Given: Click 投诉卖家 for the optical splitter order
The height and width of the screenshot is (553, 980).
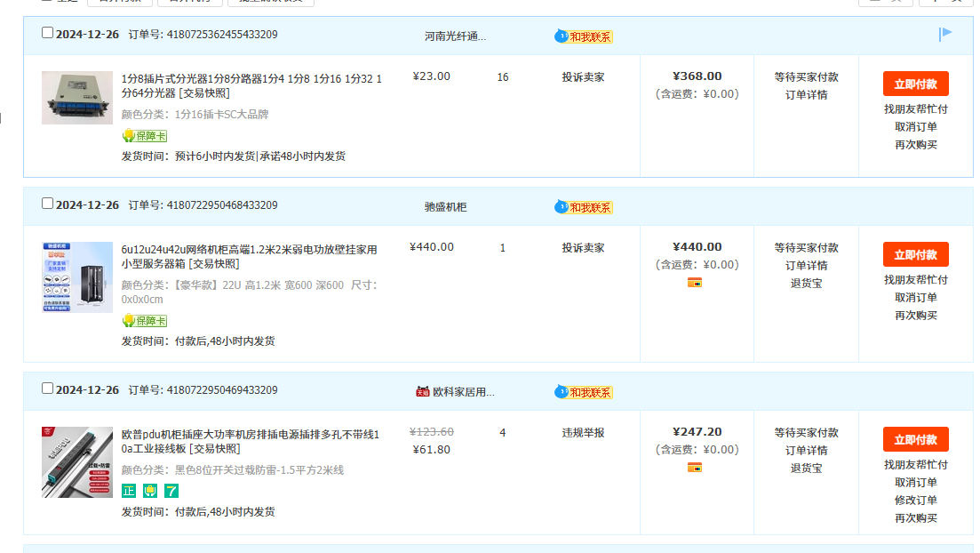Looking at the screenshot, I should [x=583, y=77].
